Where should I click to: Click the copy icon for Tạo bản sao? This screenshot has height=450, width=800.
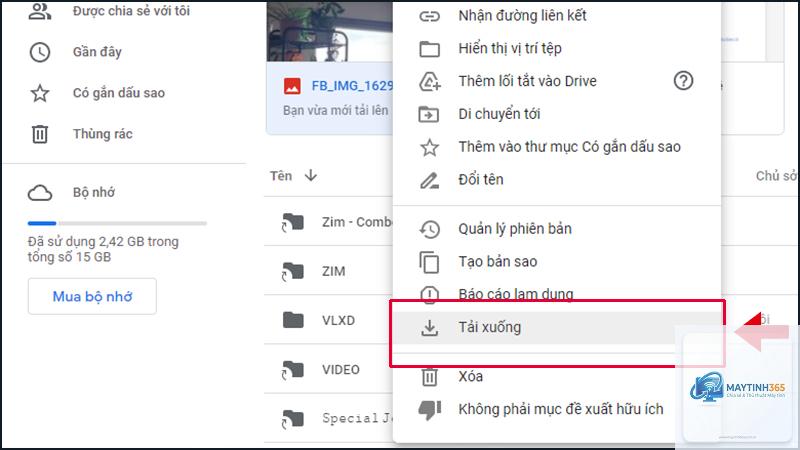click(x=429, y=262)
